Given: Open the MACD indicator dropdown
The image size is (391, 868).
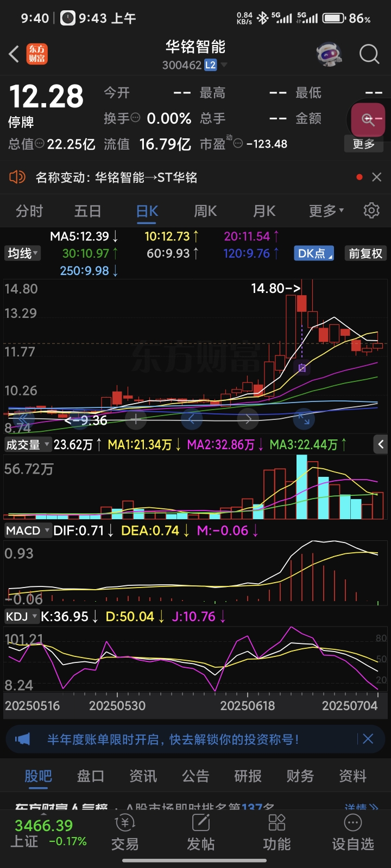Looking at the screenshot, I should 28,531.
